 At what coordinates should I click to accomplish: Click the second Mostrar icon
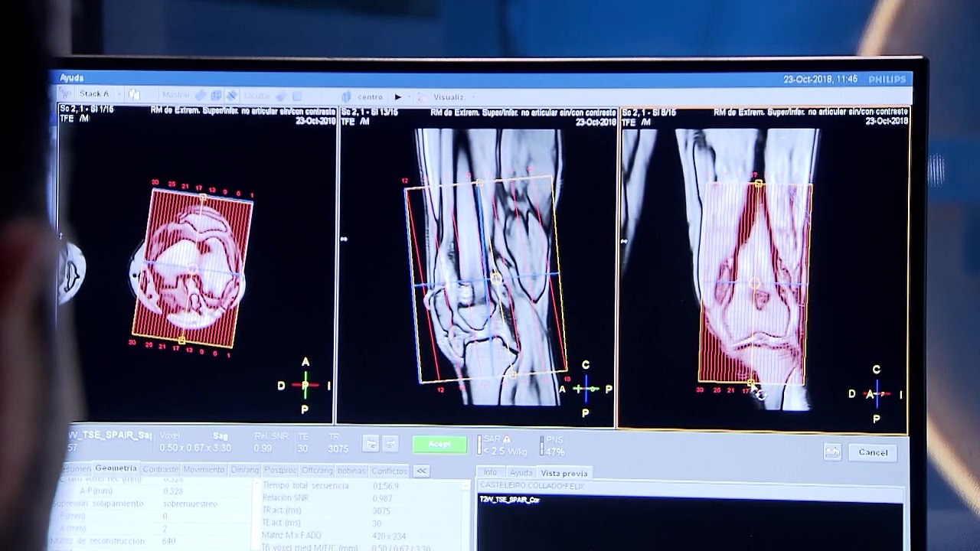pyautogui.click(x=216, y=96)
